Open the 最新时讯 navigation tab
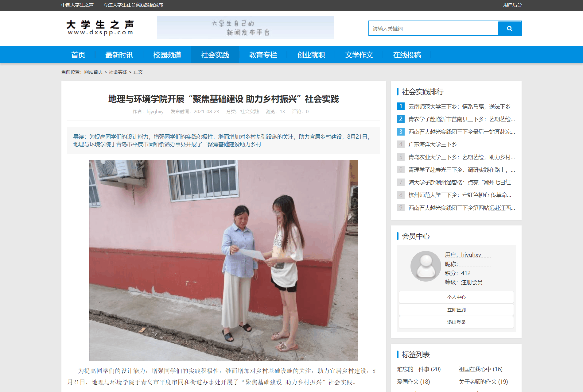583x392 pixels. coord(119,55)
